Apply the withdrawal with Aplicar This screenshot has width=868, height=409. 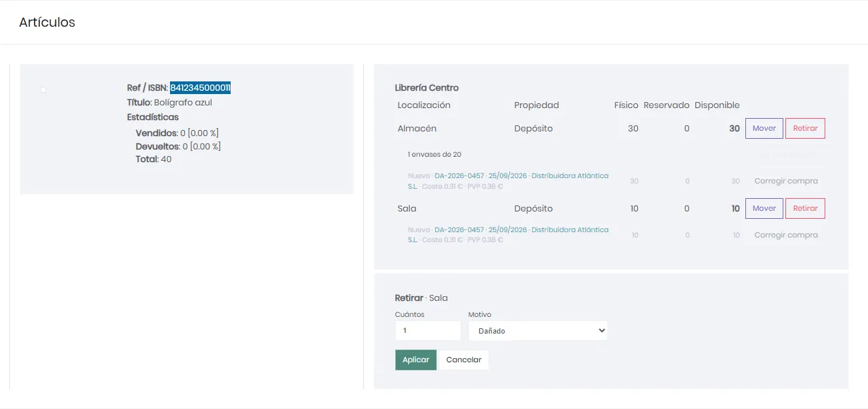coord(416,360)
